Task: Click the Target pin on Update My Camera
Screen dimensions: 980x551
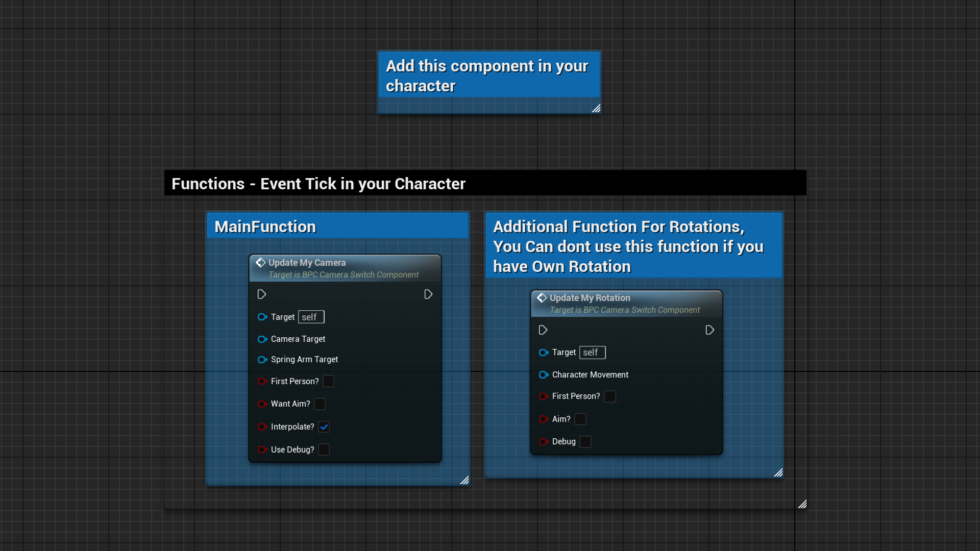Action: click(262, 317)
